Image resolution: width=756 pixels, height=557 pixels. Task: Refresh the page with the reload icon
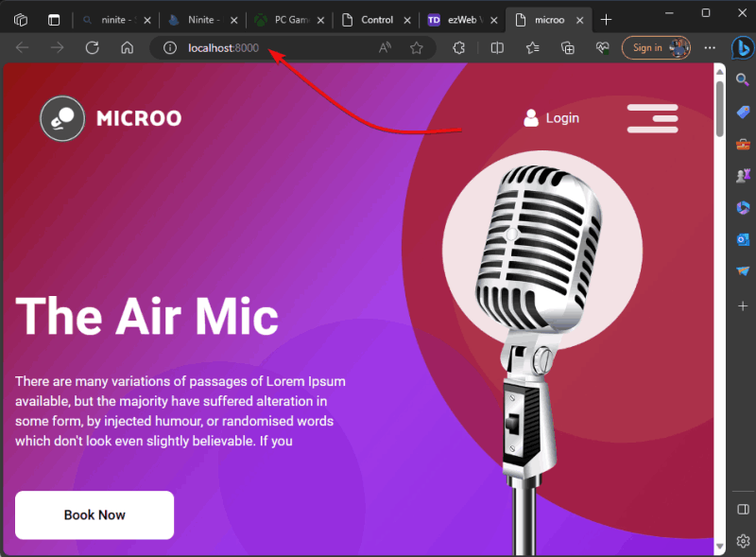click(x=92, y=48)
